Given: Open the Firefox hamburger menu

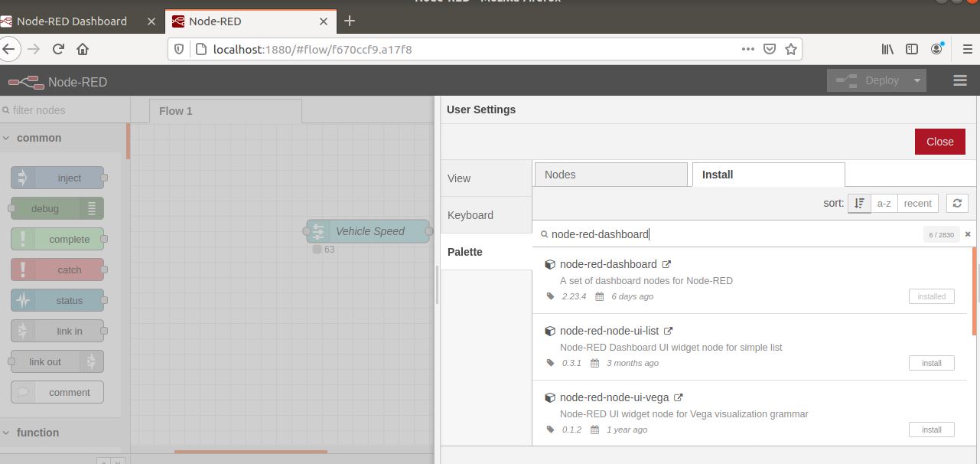Looking at the screenshot, I should click(x=967, y=49).
